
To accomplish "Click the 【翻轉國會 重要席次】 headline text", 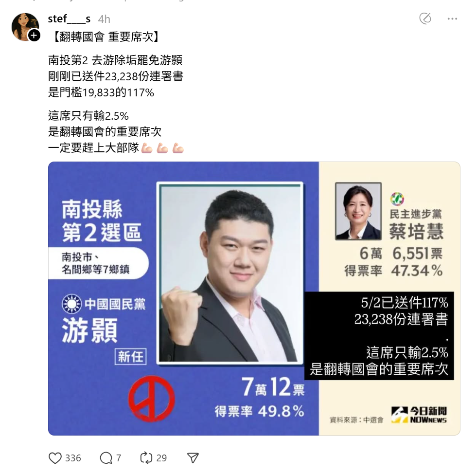I will coord(106,37).
